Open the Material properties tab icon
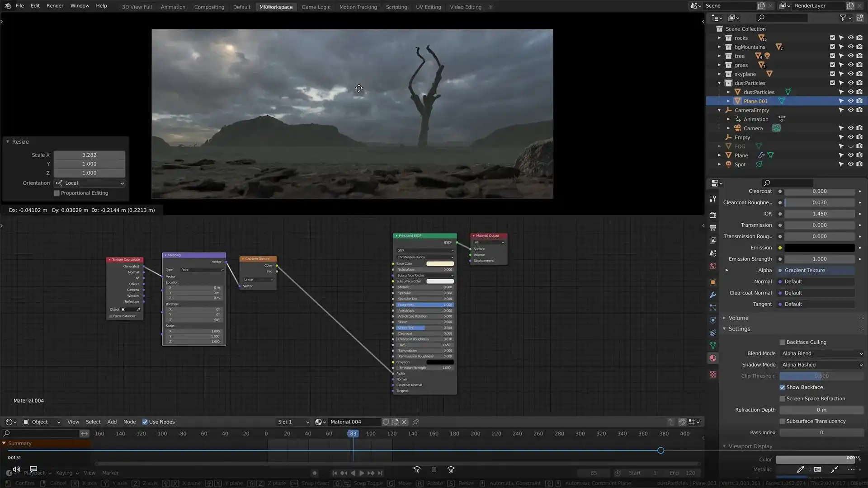The image size is (868, 488). pos(713,358)
